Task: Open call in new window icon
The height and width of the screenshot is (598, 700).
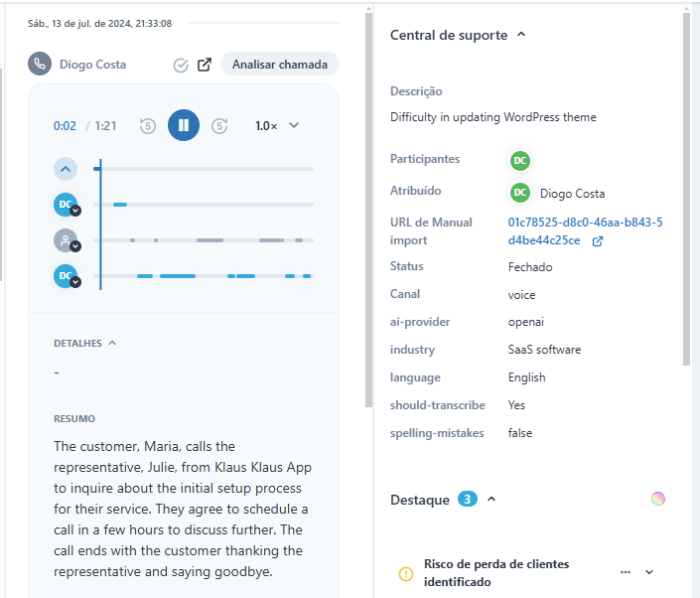Action: point(205,65)
